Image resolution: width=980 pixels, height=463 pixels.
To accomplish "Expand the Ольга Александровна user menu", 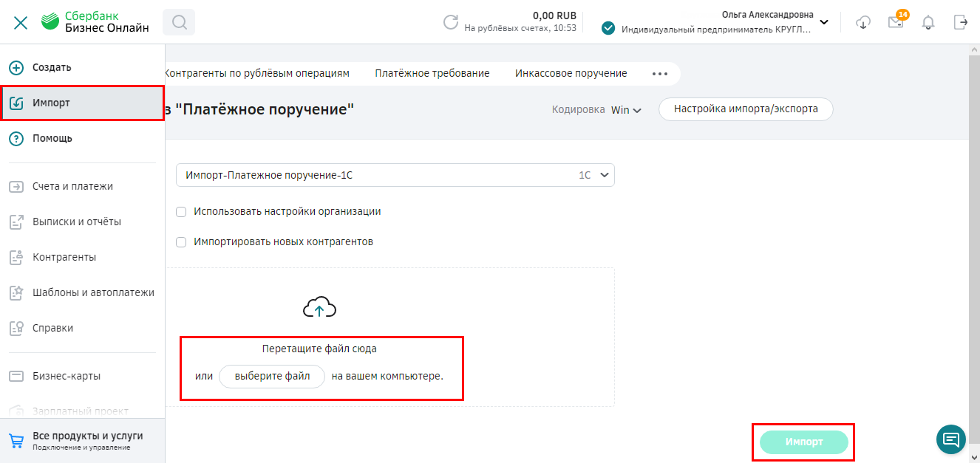I will click(823, 22).
